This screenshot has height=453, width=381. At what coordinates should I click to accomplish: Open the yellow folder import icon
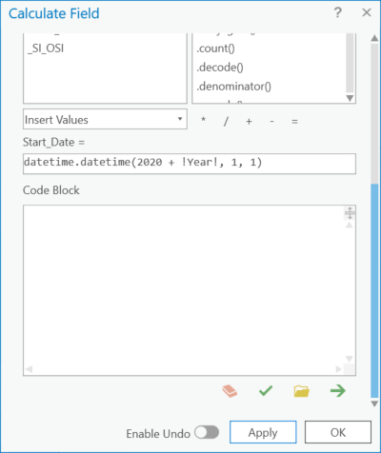[x=301, y=391]
